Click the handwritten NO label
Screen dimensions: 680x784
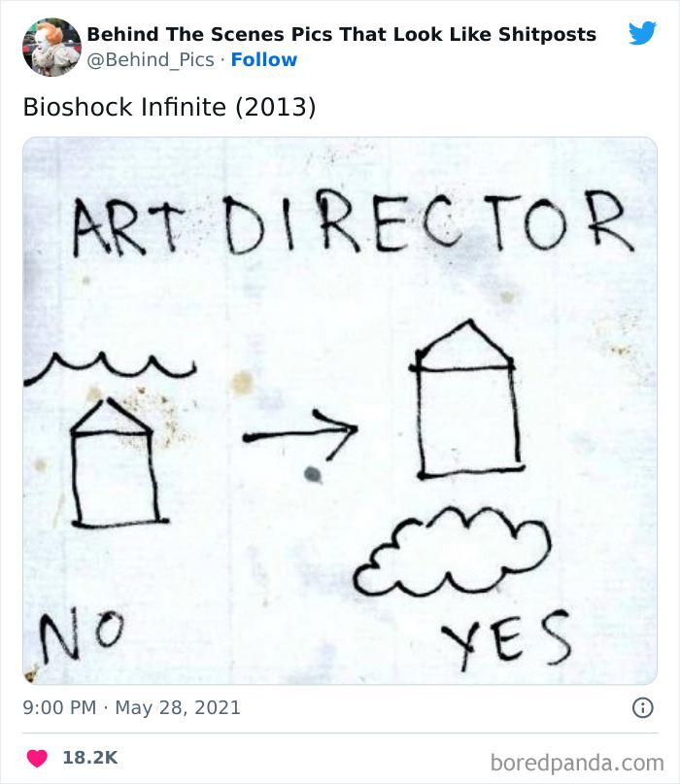pyautogui.click(x=82, y=634)
